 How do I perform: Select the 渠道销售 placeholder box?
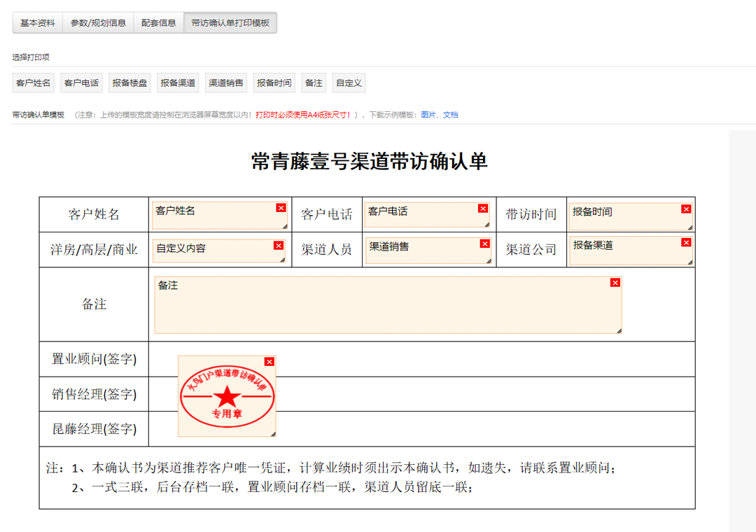point(428,251)
